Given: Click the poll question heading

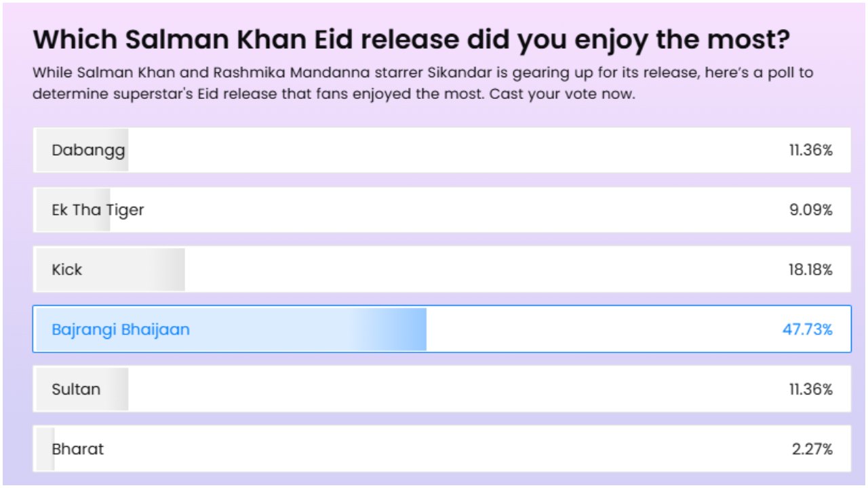Looking at the screenshot, I should 412,40.
